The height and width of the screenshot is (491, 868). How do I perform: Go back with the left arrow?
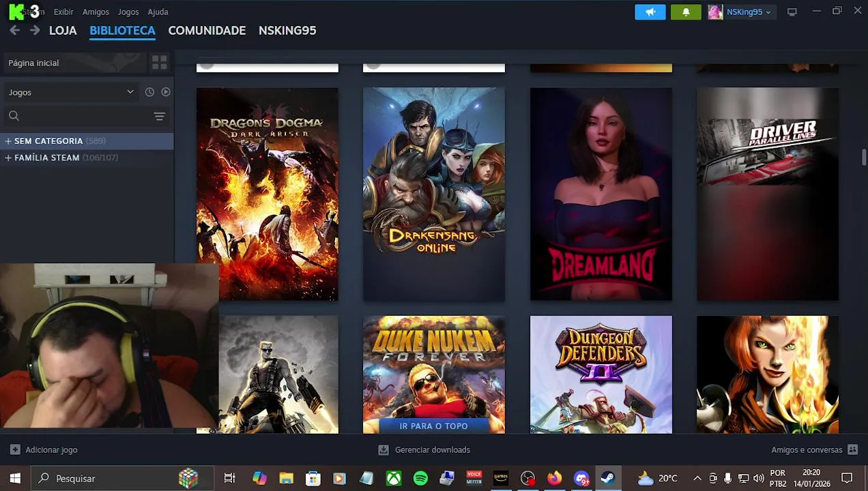pyautogui.click(x=14, y=31)
